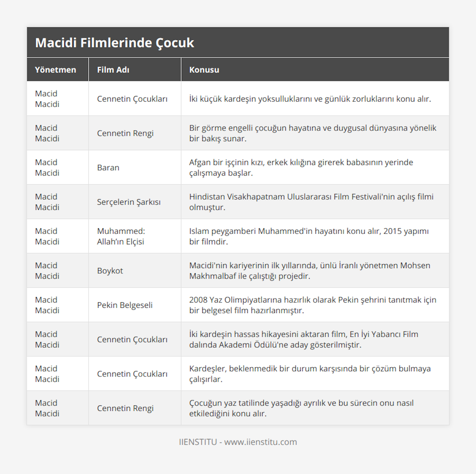Screen dimensions: 476x474
Task: Select the Yönetmen column header
Action: point(56,70)
